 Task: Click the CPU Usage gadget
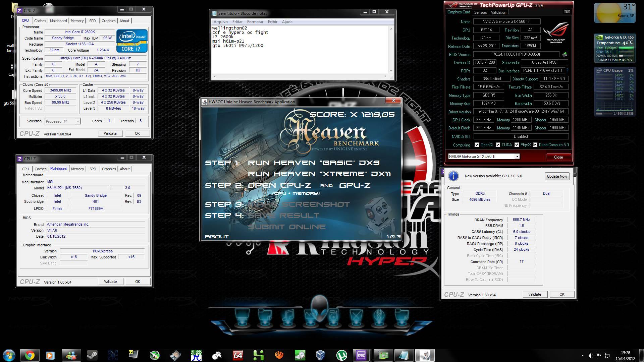point(615,92)
